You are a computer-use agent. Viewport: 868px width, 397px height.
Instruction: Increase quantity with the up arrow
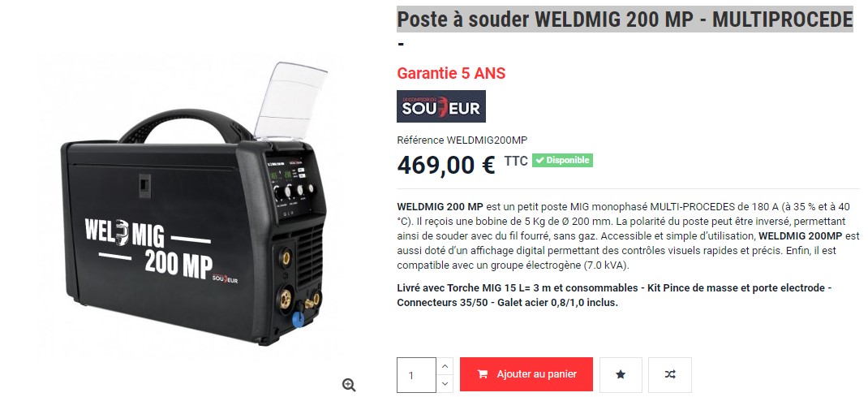[x=445, y=366]
